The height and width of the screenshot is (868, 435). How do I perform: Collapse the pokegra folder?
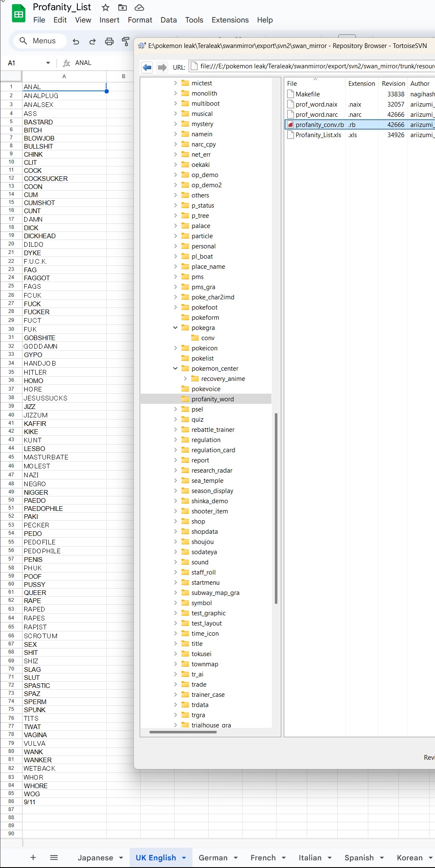point(175,328)
